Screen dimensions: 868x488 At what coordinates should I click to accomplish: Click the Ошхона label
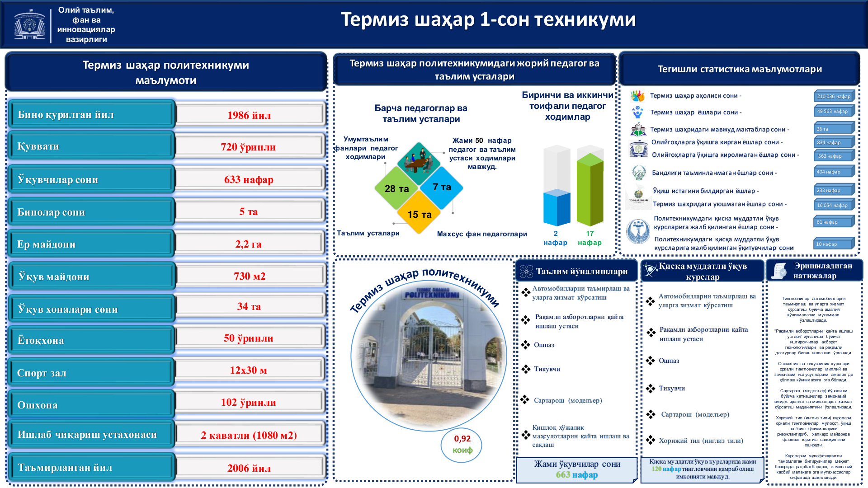[x=91, y=404]
